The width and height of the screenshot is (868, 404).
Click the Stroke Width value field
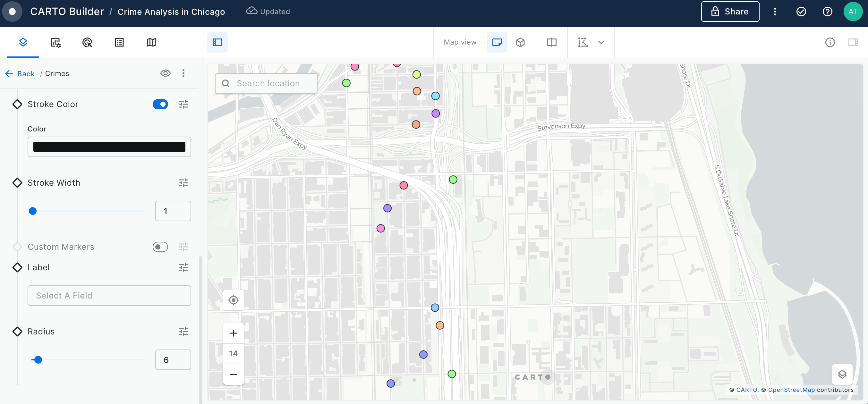click(x=173, y=211)
